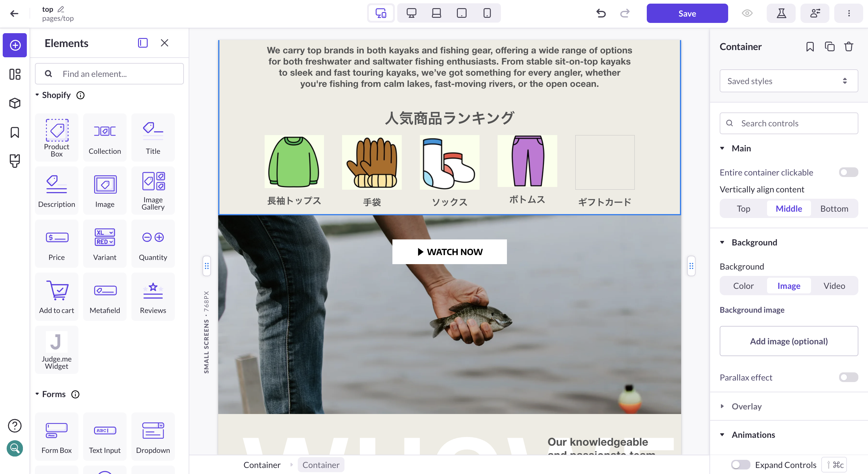Duplicate the selected container
Screen dimensions: 868x474
click(830, 46)
